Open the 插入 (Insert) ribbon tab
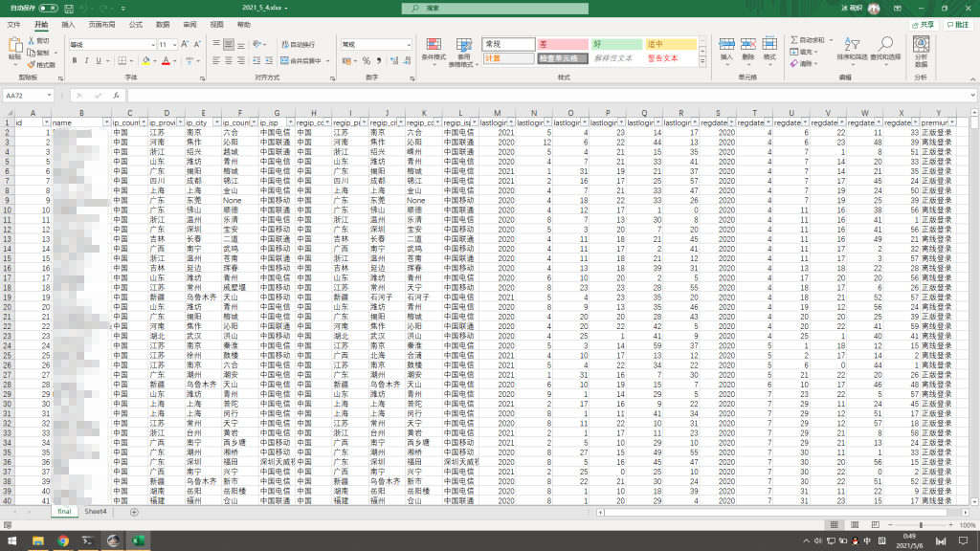 click(68, 24)
